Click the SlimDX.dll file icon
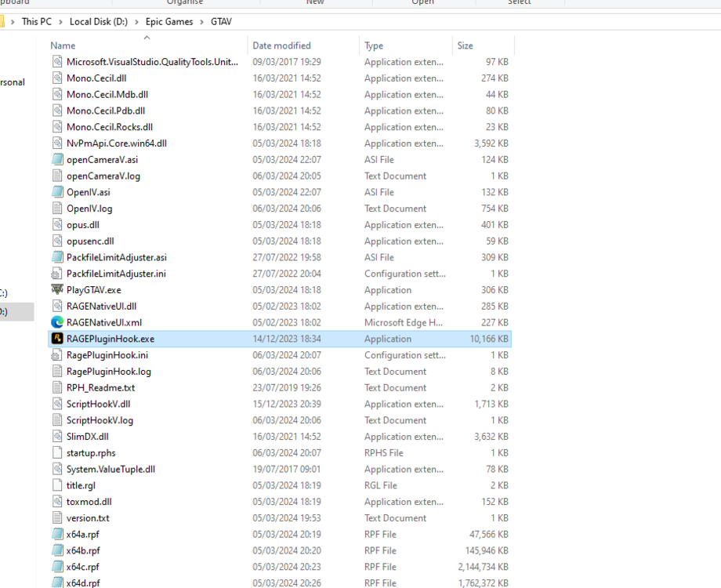The width and height of the screenshot is (721, 588). coord(57,437)
